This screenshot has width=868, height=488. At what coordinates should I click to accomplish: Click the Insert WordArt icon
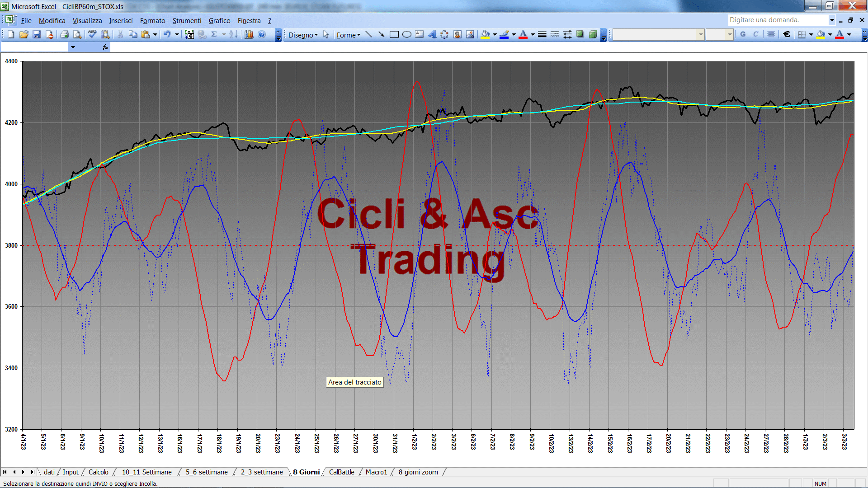coord(432,34)
